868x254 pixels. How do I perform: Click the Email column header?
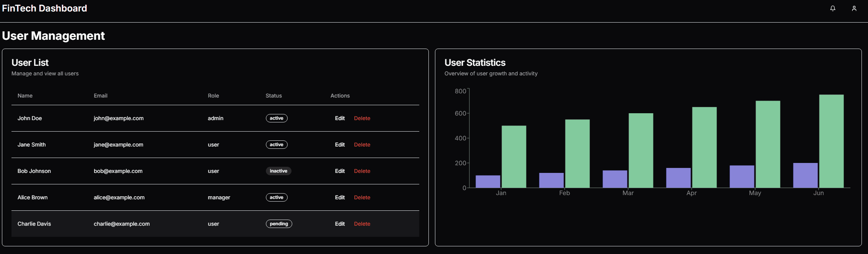(x=101, y=96)
